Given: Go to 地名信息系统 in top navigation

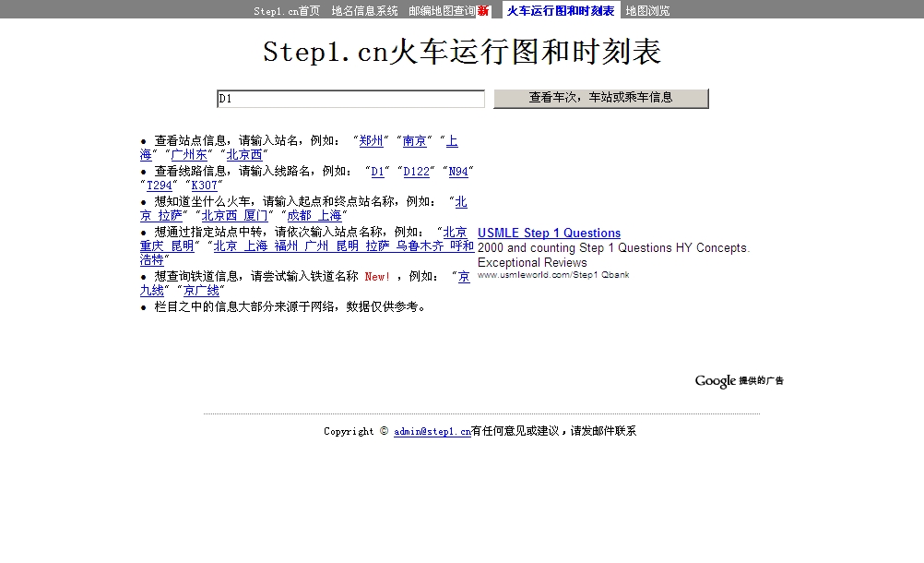Looking at the screenshot, I should tap(364, 11).
